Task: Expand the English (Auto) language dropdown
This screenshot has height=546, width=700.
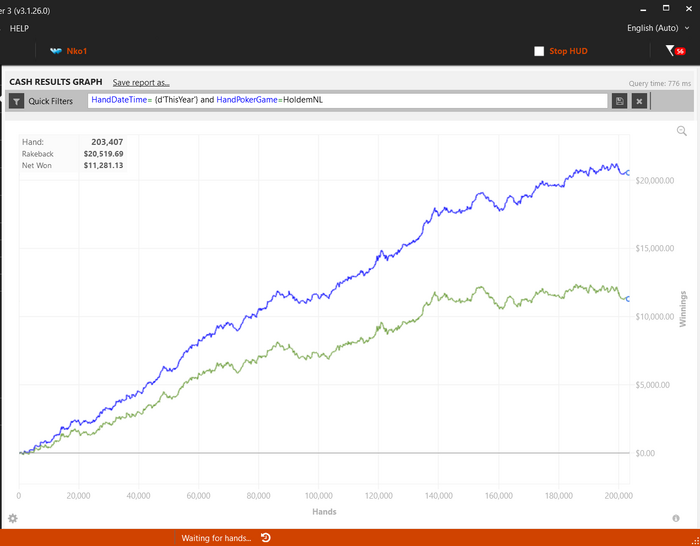Action: point(658,28)
